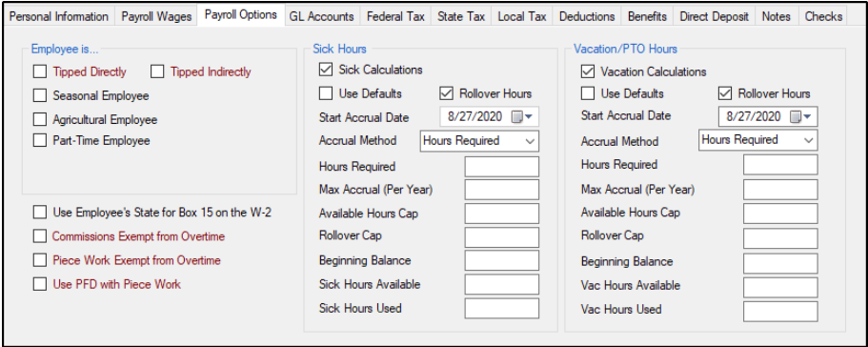Open the Benefits tab
The height and width of the screenshot is (347, 868).
pos(647,16)
